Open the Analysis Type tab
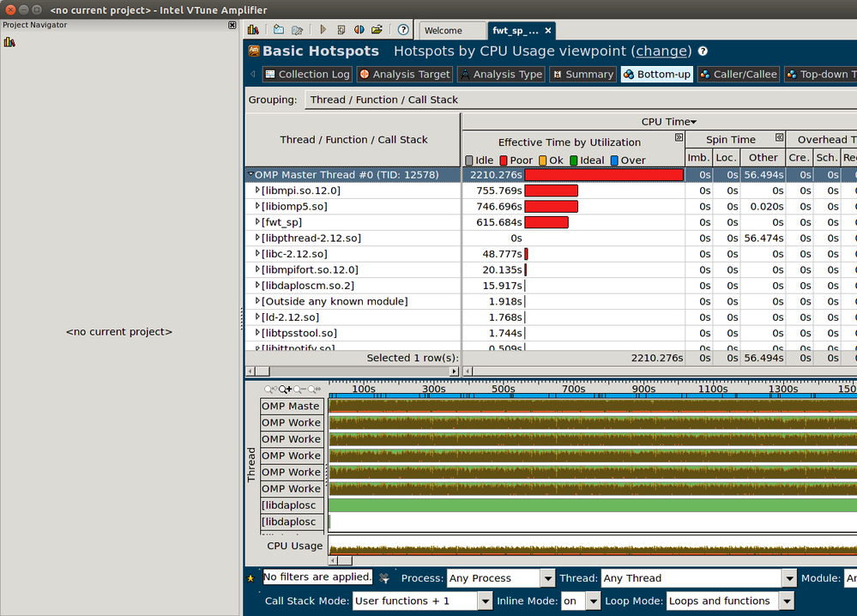This screenshot has width=857, height=616. (x=501, y=75)
